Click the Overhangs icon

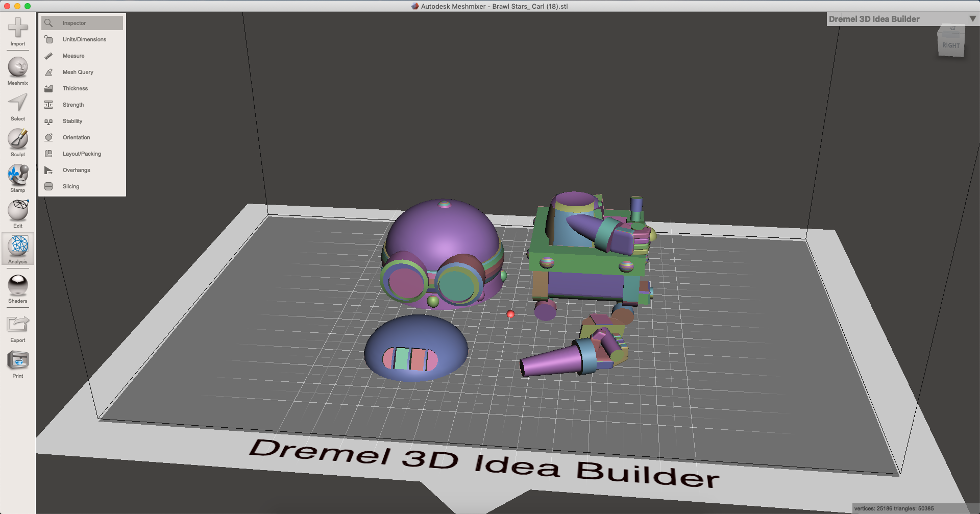click(48, 170)
